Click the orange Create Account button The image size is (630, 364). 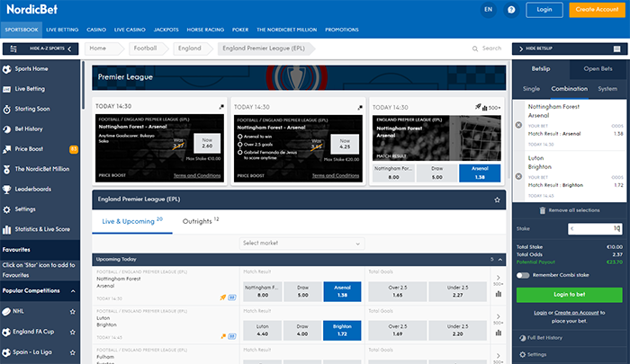click(x=595, y=10)
